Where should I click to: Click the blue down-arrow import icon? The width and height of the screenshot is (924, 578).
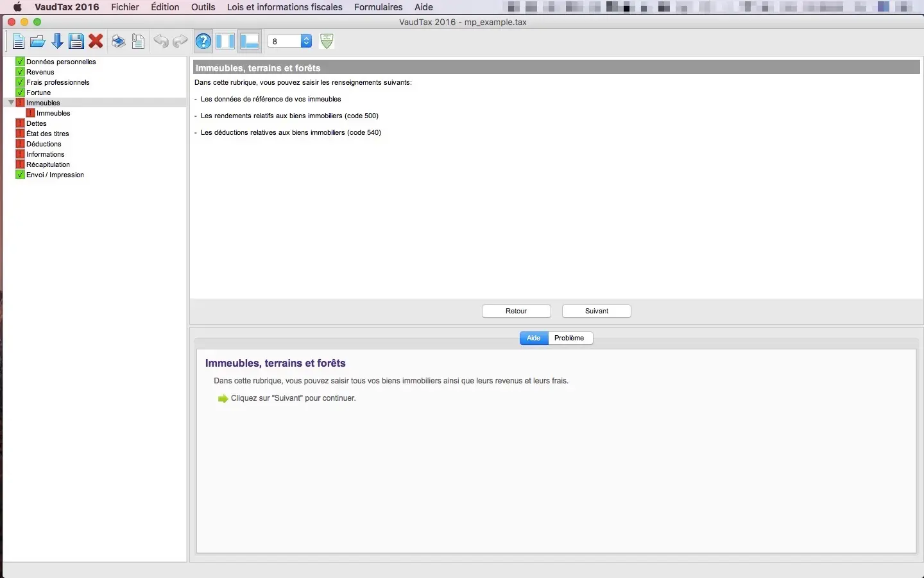[57, 42]
